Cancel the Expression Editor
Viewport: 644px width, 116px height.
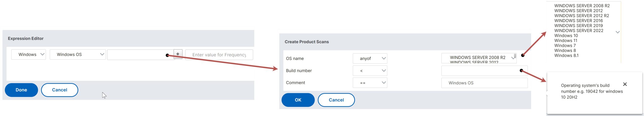[x=60, y=90]
